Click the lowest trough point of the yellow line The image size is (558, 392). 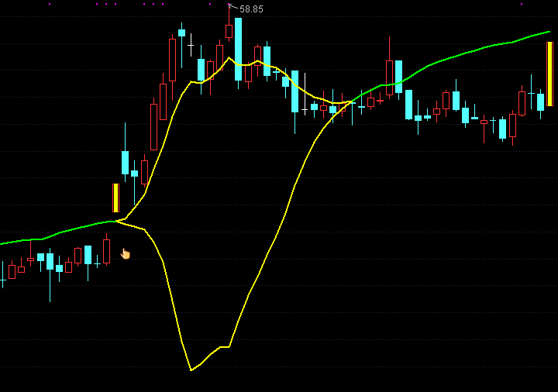[x=191, y=370]
